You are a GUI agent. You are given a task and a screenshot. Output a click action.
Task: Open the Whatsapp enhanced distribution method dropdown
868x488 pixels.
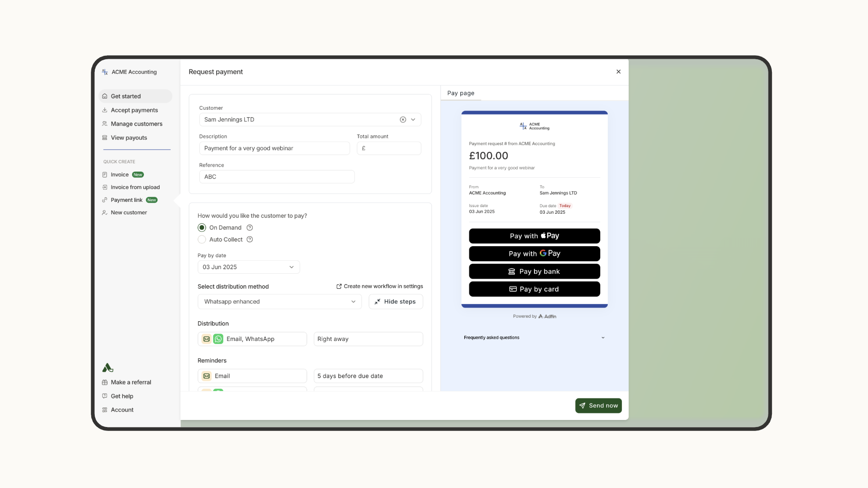coord(353,301)
